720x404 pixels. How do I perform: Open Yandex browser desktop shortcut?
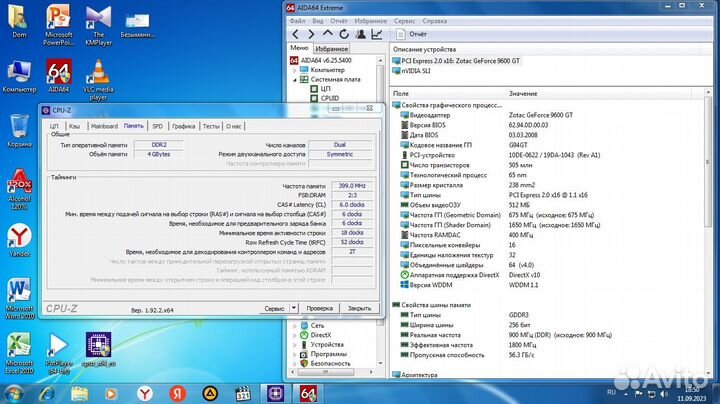coord(19,240)
